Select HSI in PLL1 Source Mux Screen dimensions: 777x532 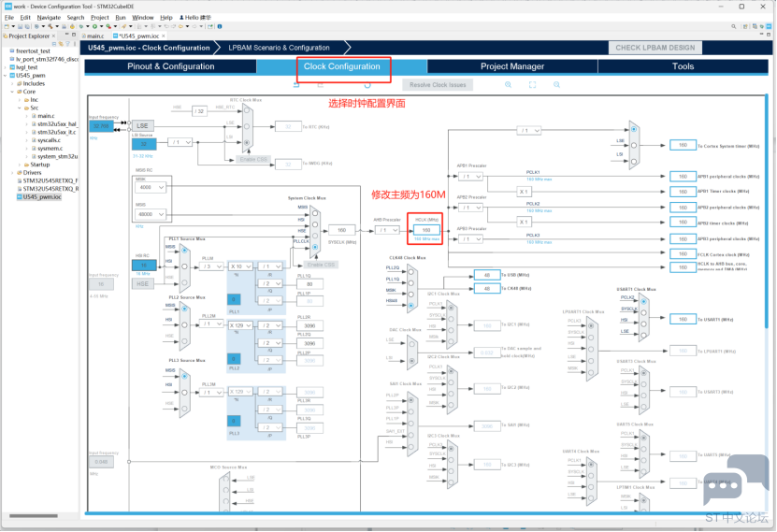pyautogui.click(x=184, y=266)
